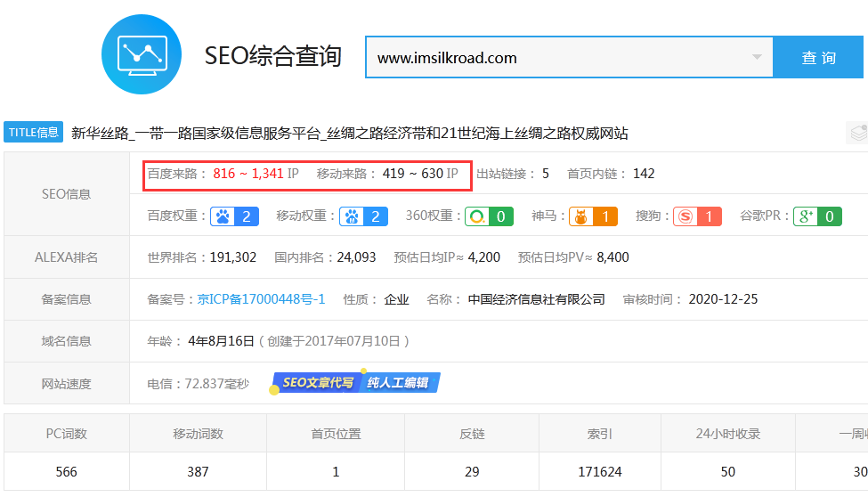
Task: Click the 移动词数 column header
Action: tap(198, 433)
